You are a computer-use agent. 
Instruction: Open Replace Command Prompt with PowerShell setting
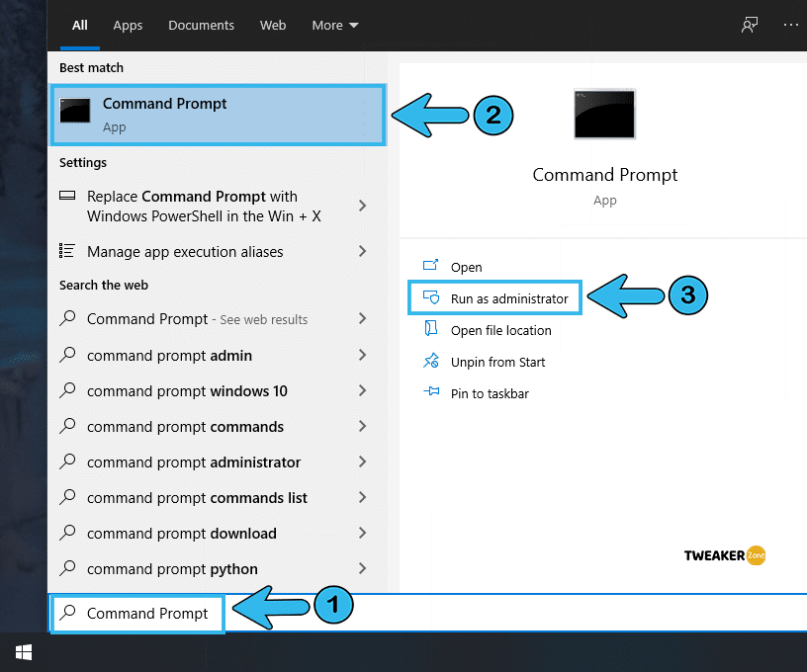[x=219, y=207]
